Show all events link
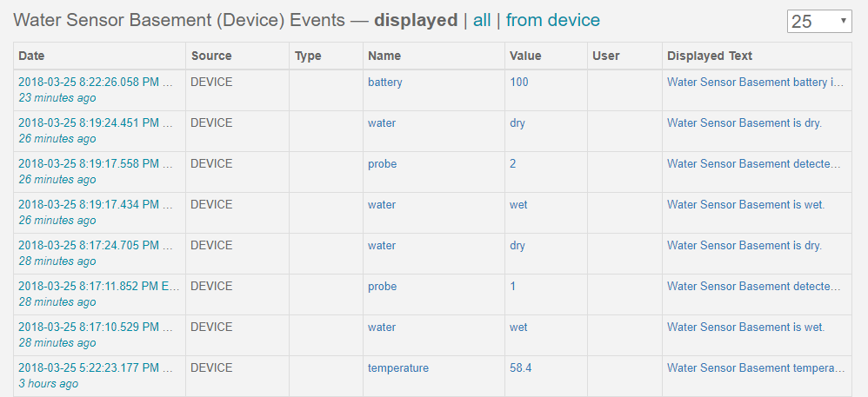The height and width of the screenshot is (397, 868). 482,21
